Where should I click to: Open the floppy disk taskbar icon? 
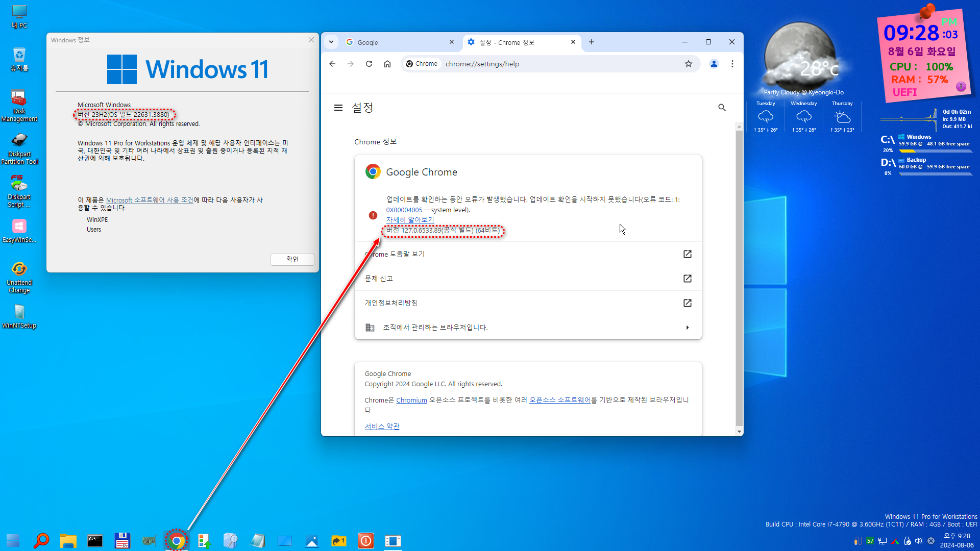click(x=122, y=540)
